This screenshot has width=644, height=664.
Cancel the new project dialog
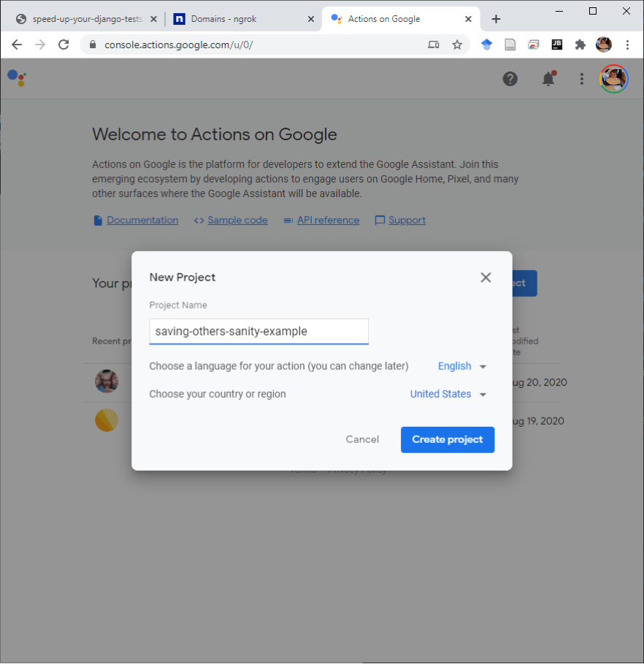(362, 439)
